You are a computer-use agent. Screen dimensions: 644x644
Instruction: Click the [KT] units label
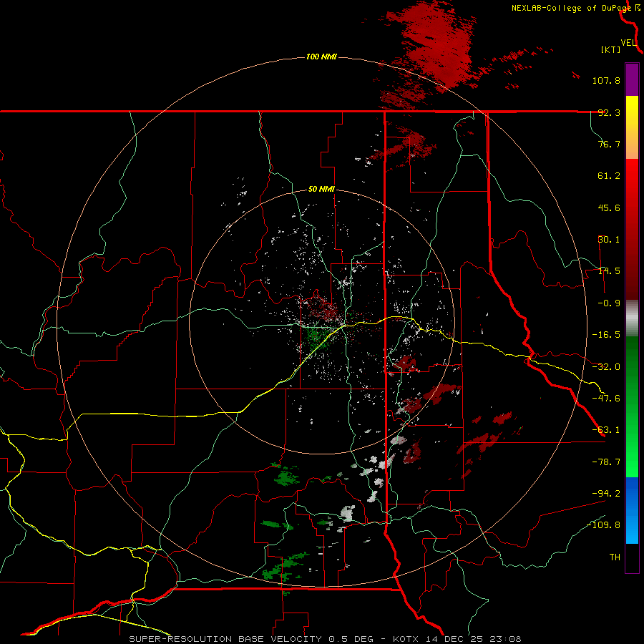(611, 49)
